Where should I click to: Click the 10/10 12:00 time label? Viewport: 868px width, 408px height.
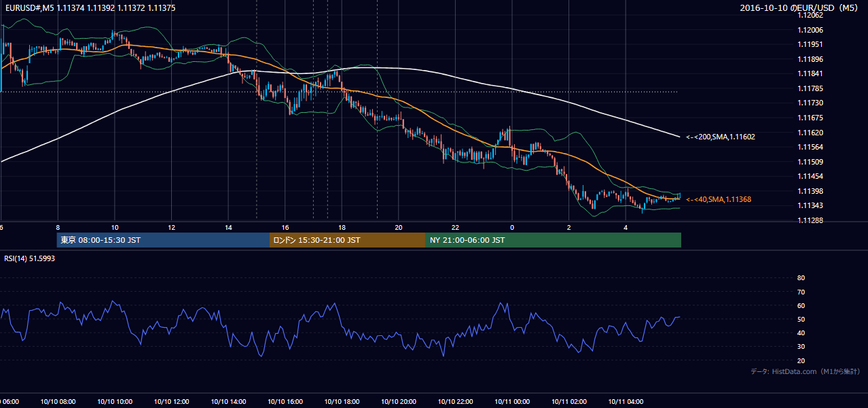coord(171,402)
